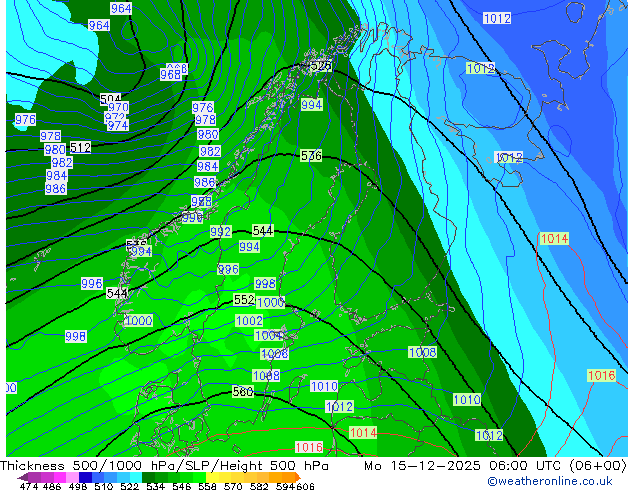
Task: Click the legend value '570'
Action: (233, 486)
